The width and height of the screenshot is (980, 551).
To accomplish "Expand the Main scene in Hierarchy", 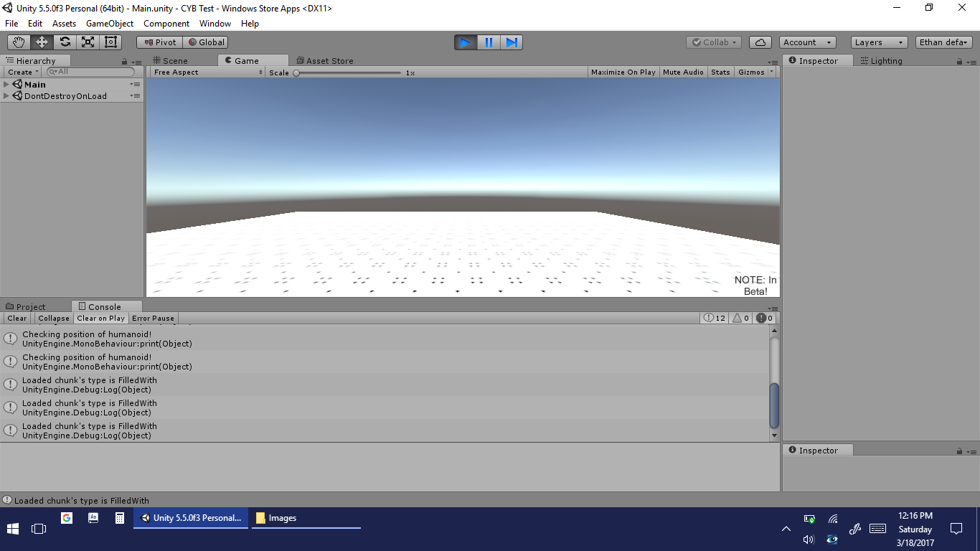I will [6, 85].
